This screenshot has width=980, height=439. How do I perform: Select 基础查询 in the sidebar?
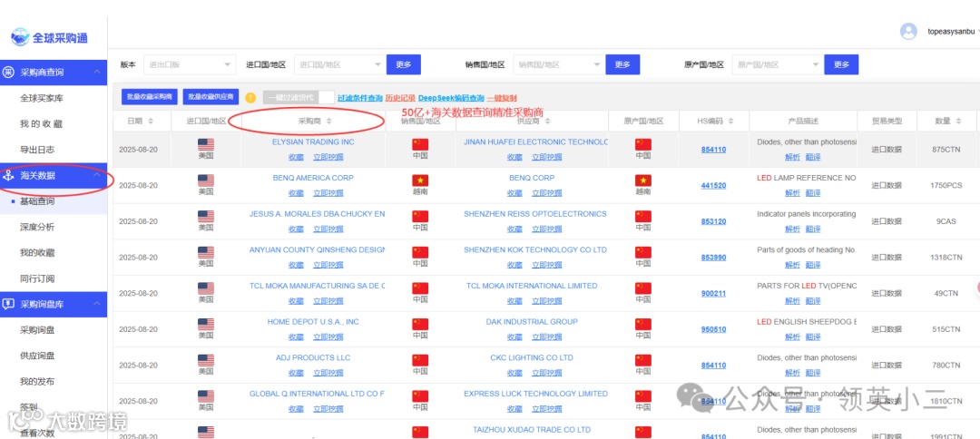[x=37, y=201]
